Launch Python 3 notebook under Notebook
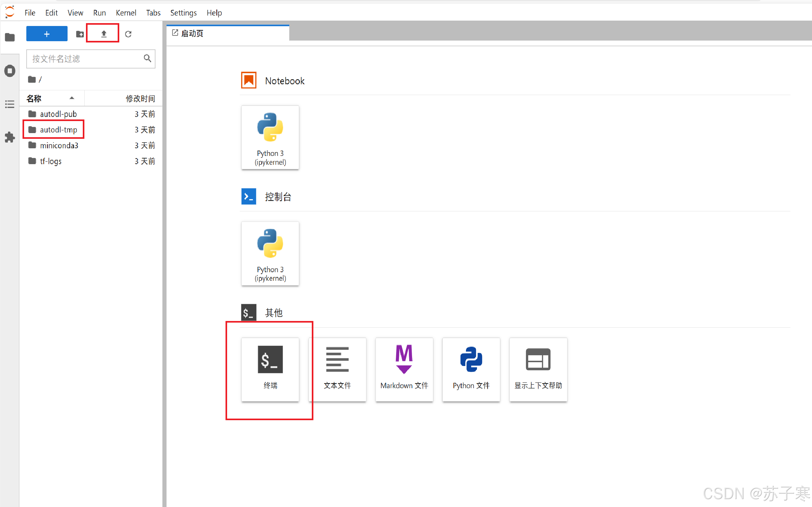The image size is (812, 507). [x=270, y=138]
